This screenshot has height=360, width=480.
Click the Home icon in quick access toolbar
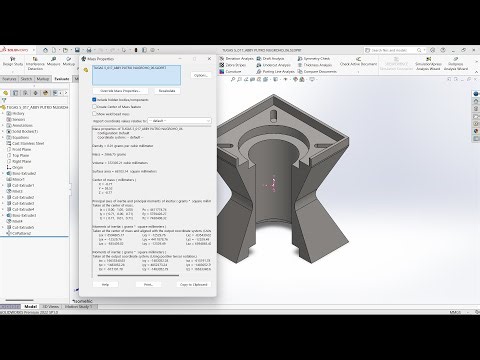click(45, 50)
